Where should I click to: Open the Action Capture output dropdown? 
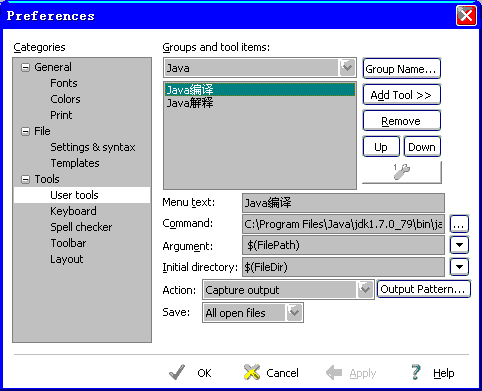click(x=365, y=289)
